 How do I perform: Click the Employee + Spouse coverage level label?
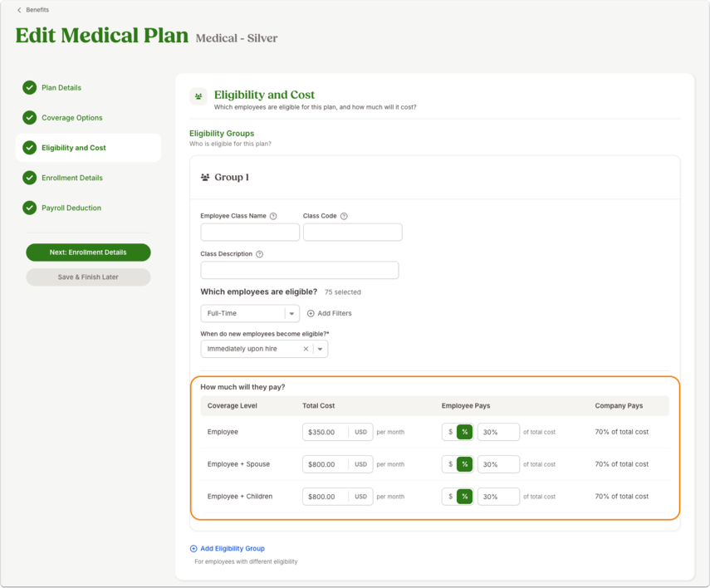pos(238,464)
